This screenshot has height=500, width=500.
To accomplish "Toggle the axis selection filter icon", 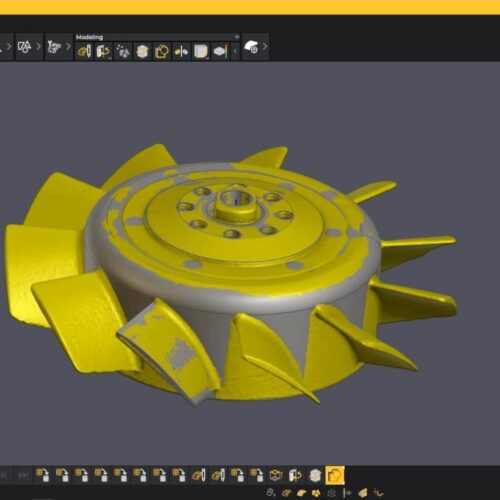I will click(379, 492).
